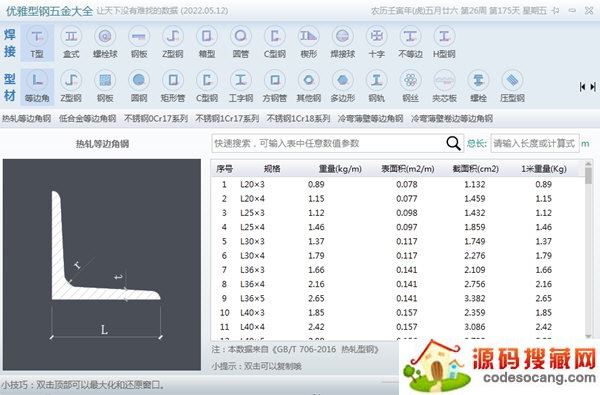Click the section area value 3.382
Viewport: 600px width, 395px height.
pos(475,299)
